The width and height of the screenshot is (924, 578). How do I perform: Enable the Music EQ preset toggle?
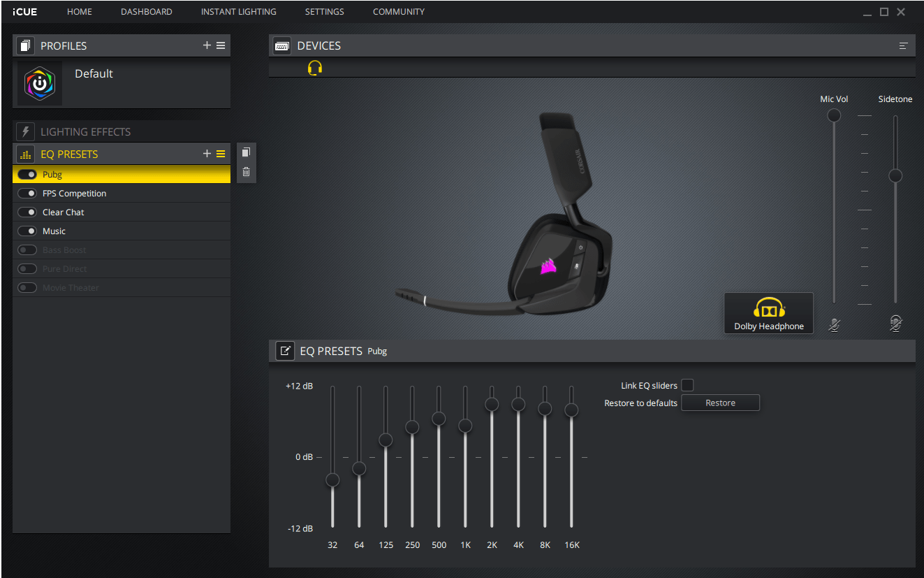[x=27, y=231]
